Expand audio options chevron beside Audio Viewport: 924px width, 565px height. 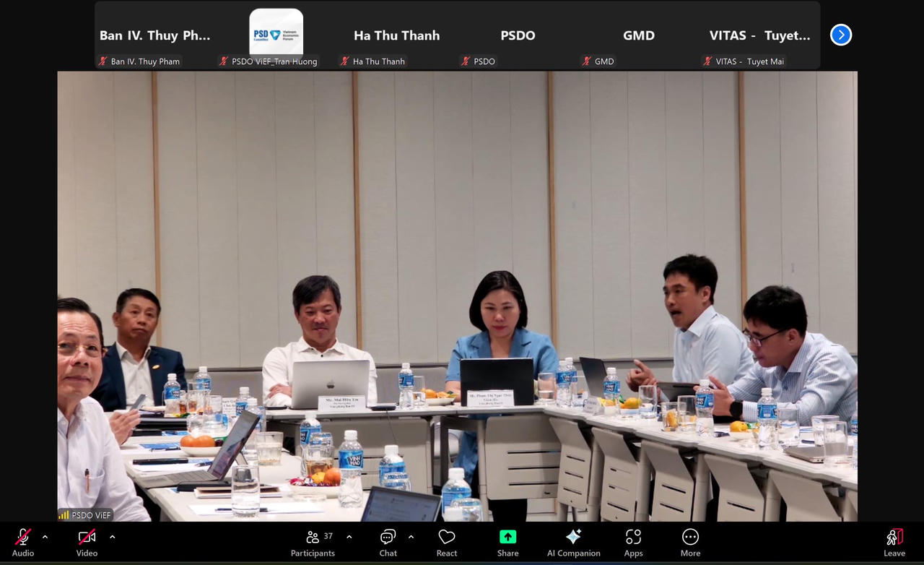(x=45, y=537)
